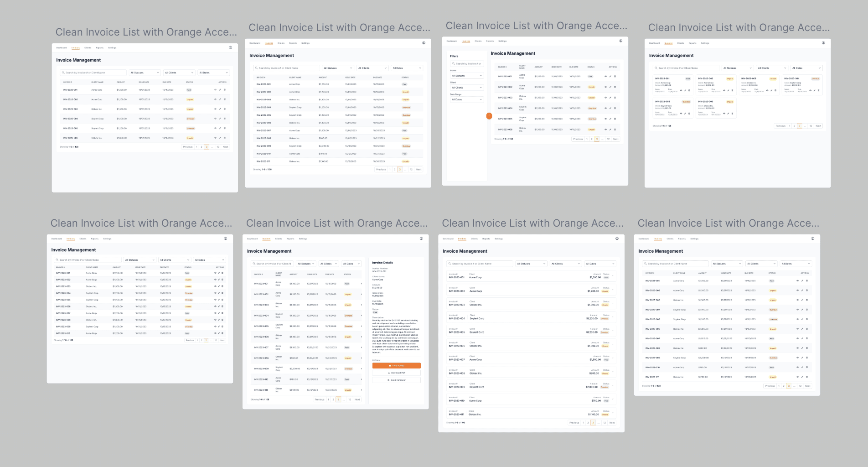Click the pencil icon on the INV-2023-003 card
Viewport: 868px width, 467px height.
[772, 90]
